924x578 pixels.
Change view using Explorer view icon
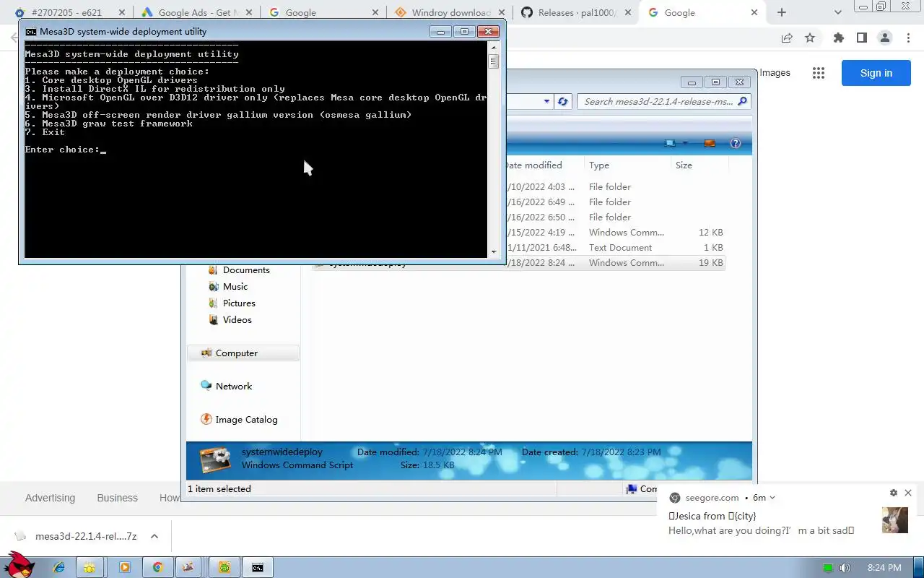(x=671, y=143)
